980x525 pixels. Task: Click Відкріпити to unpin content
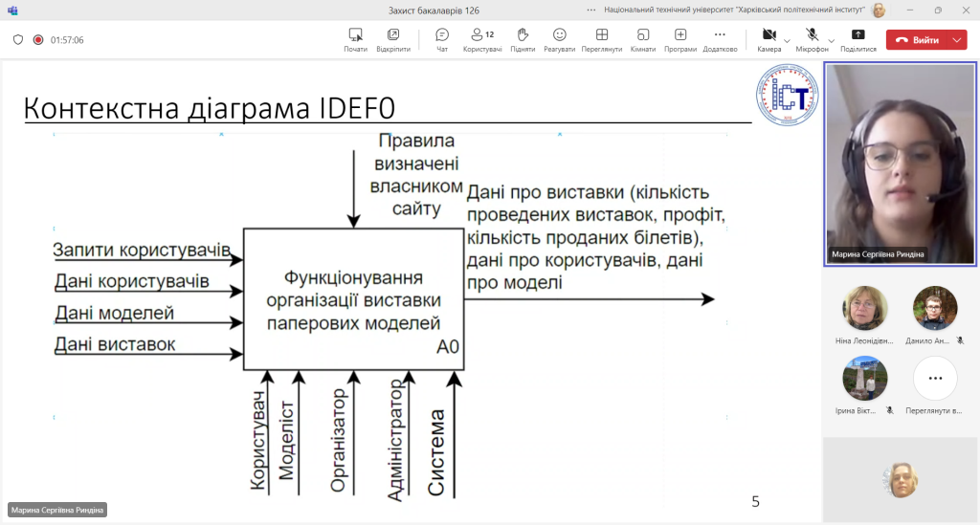(x=393, y=40)
